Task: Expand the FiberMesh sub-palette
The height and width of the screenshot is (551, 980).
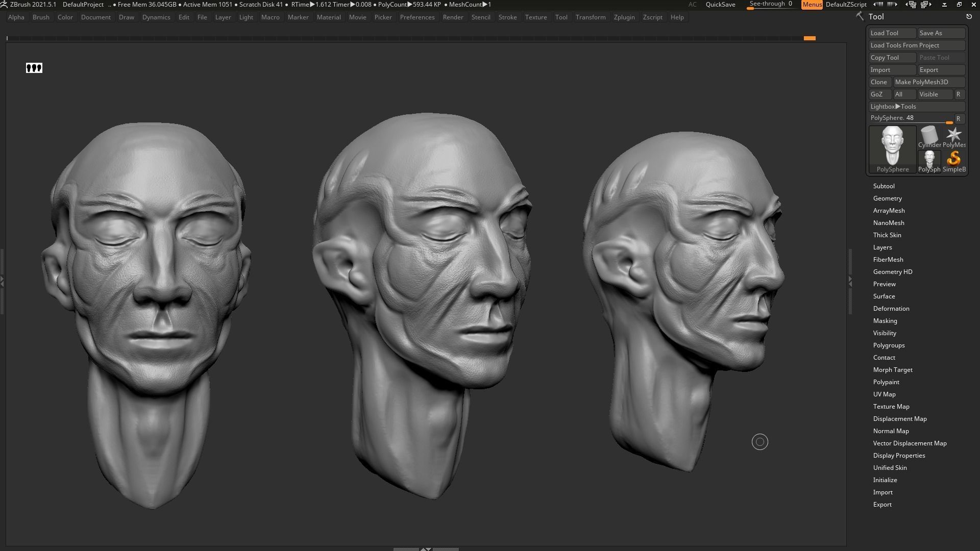Action: [x=888, y=260]
